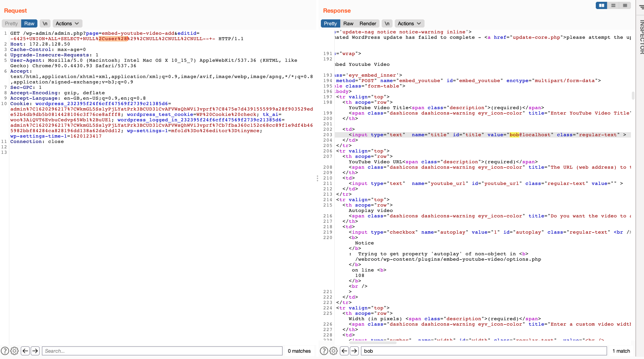Image resolution: width=644 pixels, height=359 pixels.
Task: Click the Response horizontal scrollbar
Action: (372, 343)
